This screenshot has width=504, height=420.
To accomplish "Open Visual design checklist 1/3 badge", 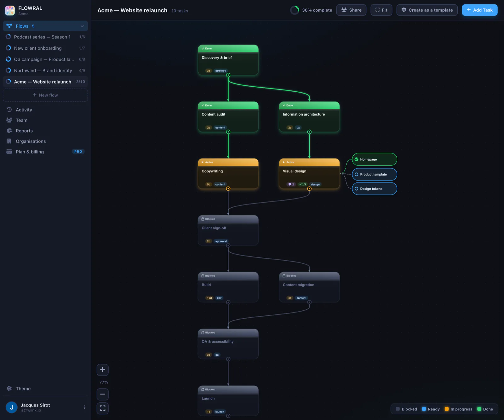I will coord(303,184).
